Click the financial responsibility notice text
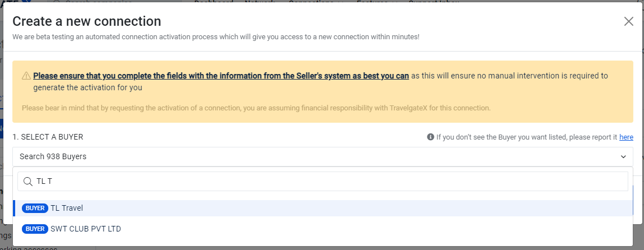The image size is (644, 250). point(256,108)
